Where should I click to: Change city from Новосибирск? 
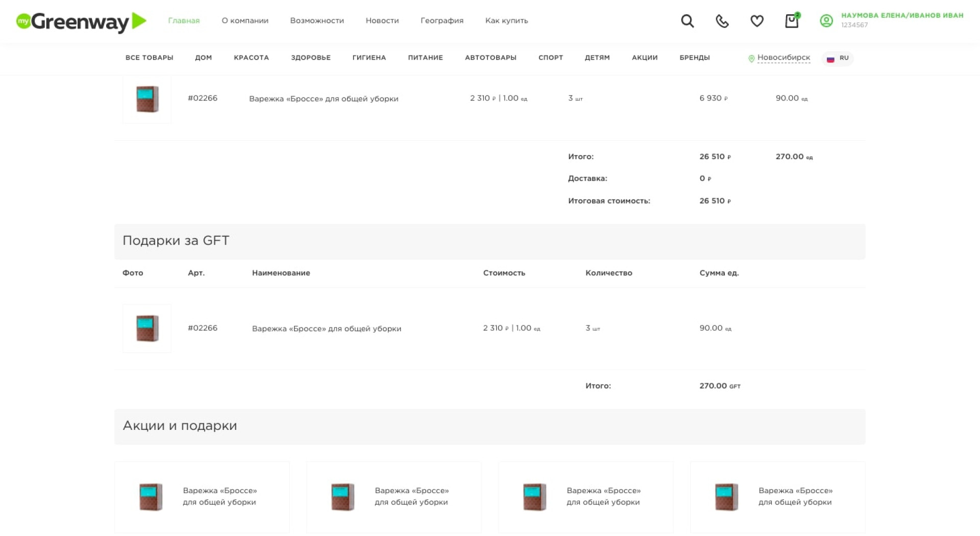click(x=783, y=58)
